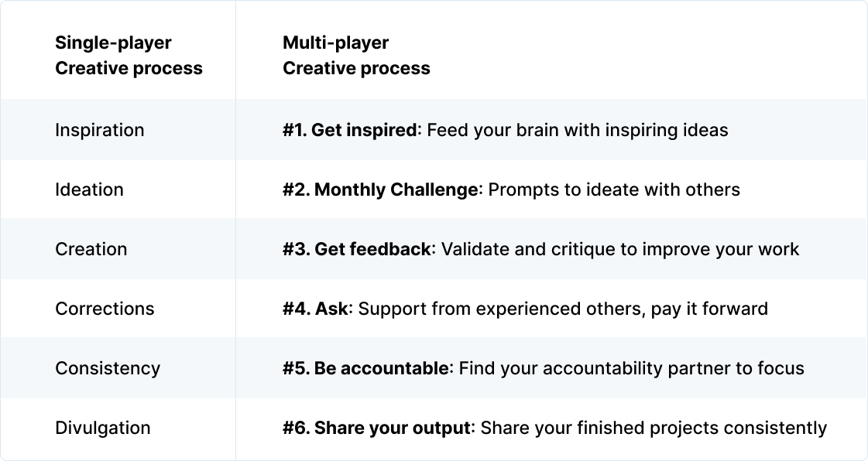This screenshot has height=461, width=868.
Task: Click the bold '#6. Share your output' text
Action: (376, 428)
